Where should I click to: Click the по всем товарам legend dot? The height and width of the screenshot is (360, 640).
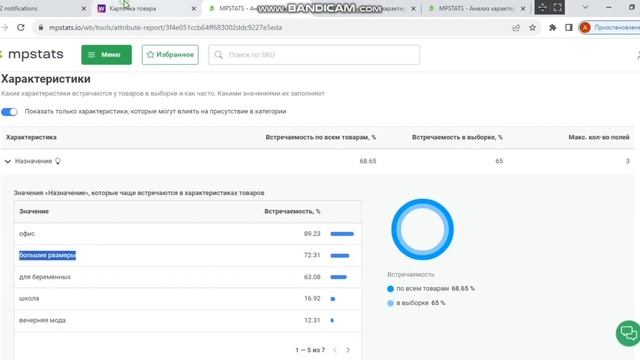(x=390, y=289)
